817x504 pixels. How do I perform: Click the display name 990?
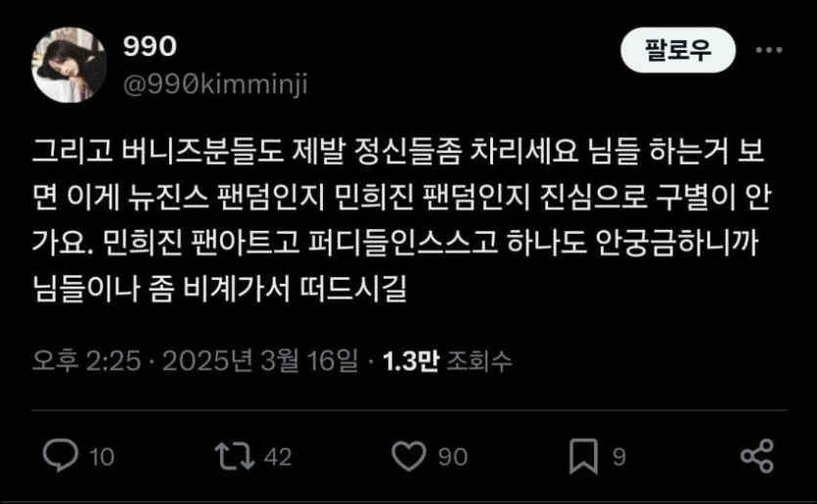point(150,46)
